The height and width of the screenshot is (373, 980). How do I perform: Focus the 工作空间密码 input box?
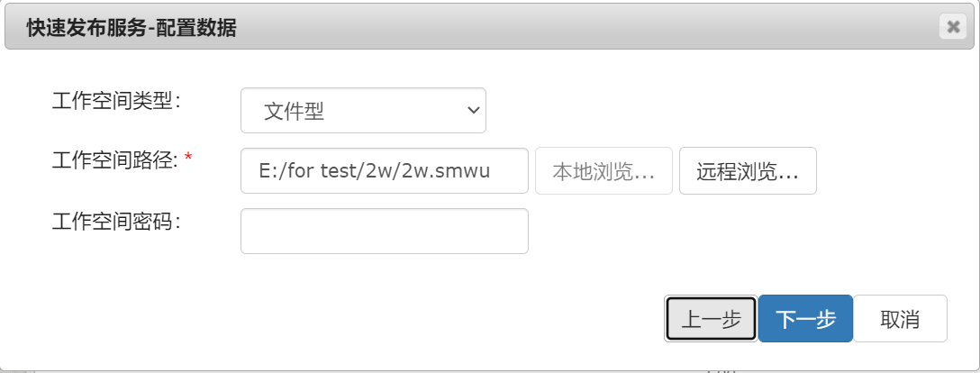coord(385,232)
